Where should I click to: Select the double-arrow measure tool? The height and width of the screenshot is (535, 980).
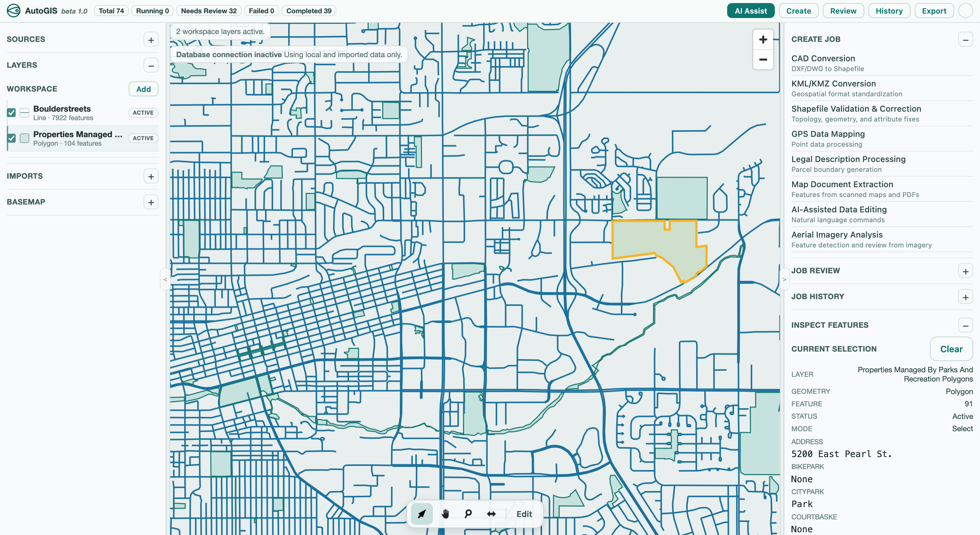[x=491, y=514]
